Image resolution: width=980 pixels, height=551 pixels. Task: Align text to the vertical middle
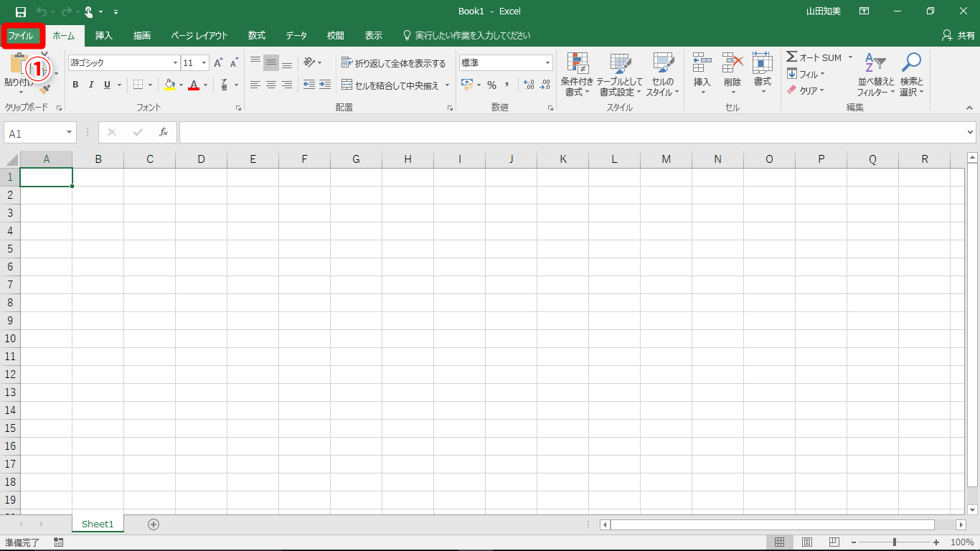271,63
